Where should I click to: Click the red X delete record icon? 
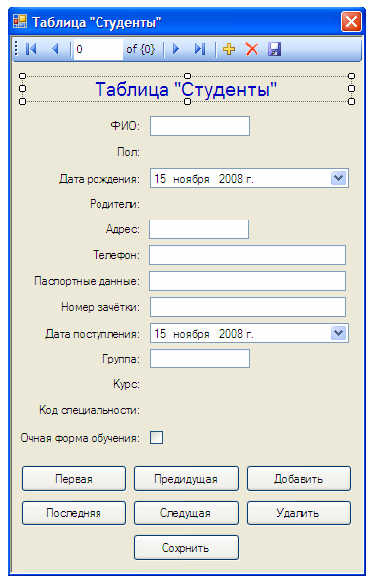pos(252,49)
